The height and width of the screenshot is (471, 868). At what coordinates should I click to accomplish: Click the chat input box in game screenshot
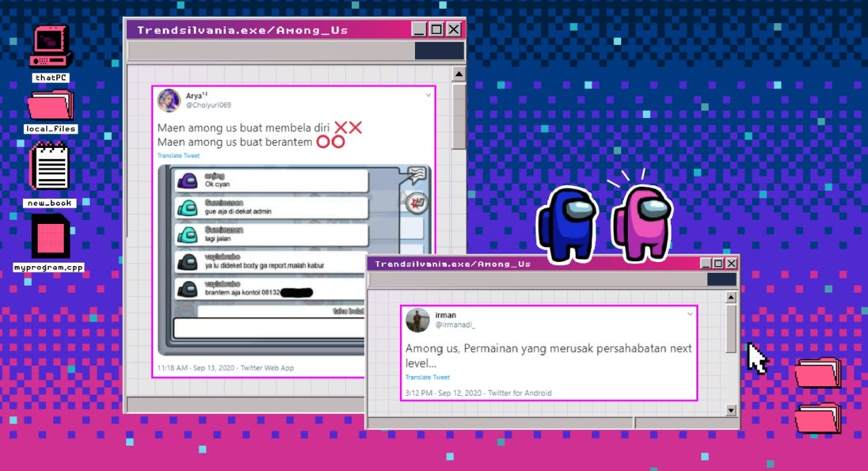269,328
